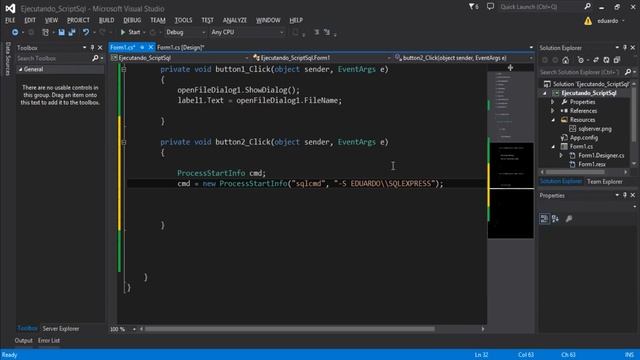This screenshot has width=640, height=360.
Task: Open the WINDOW menu
Action: tap(268, 20)
